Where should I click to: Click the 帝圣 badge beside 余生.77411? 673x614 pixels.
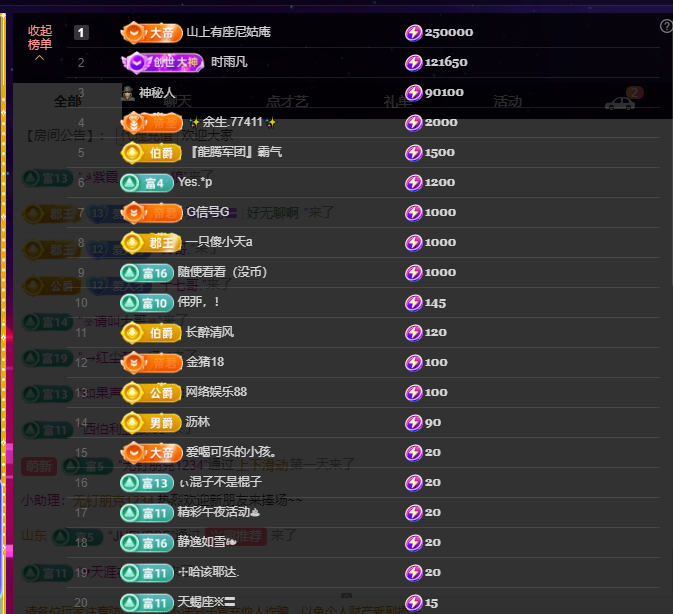[x=152, y=123]
